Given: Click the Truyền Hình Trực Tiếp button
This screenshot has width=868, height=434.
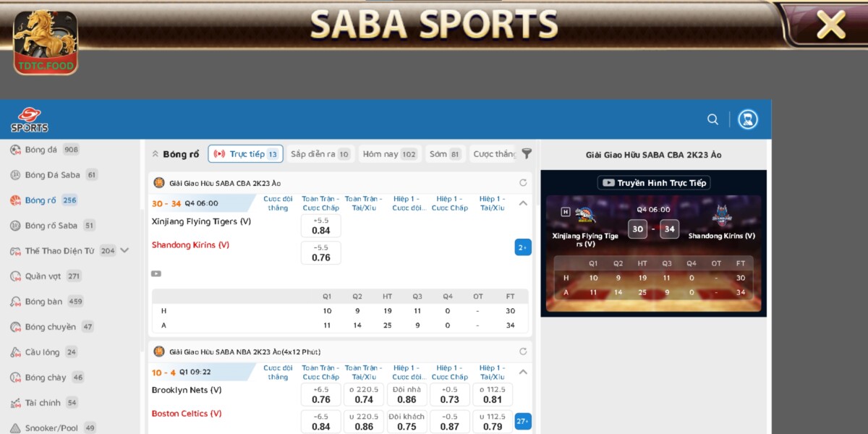Looking at the screenshot, I should 654,183.
